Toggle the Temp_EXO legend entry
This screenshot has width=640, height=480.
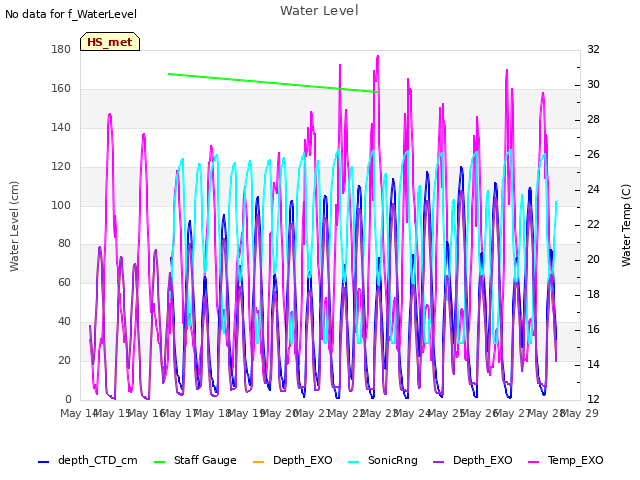pos(566,460)
